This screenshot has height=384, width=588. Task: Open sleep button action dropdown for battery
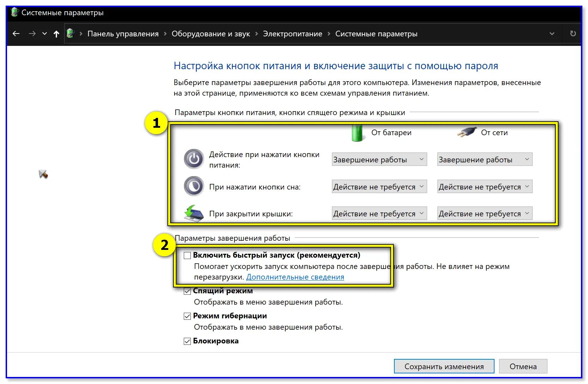tap(379, 187)
